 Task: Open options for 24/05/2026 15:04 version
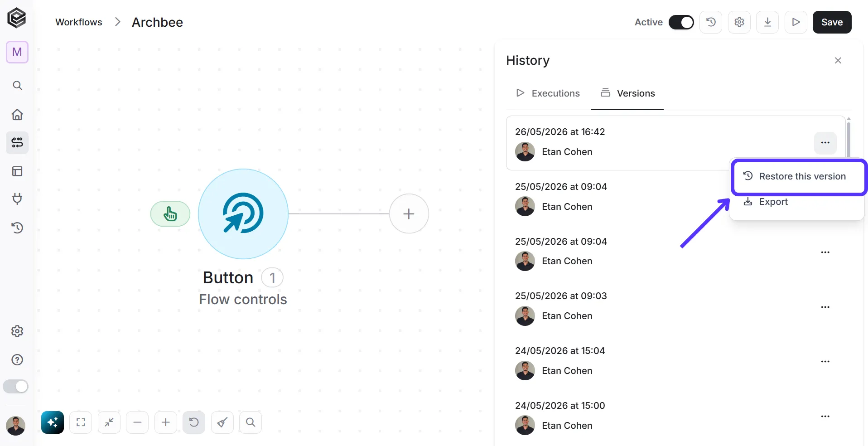(x=825, y=362)
